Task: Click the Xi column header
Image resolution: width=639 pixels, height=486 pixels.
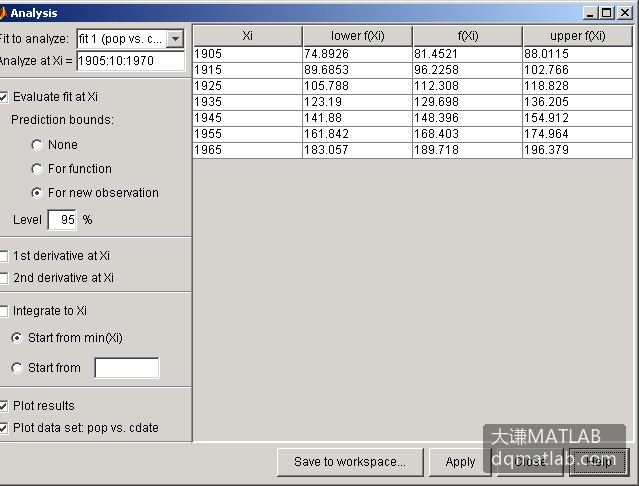Action: pos(247,36)
